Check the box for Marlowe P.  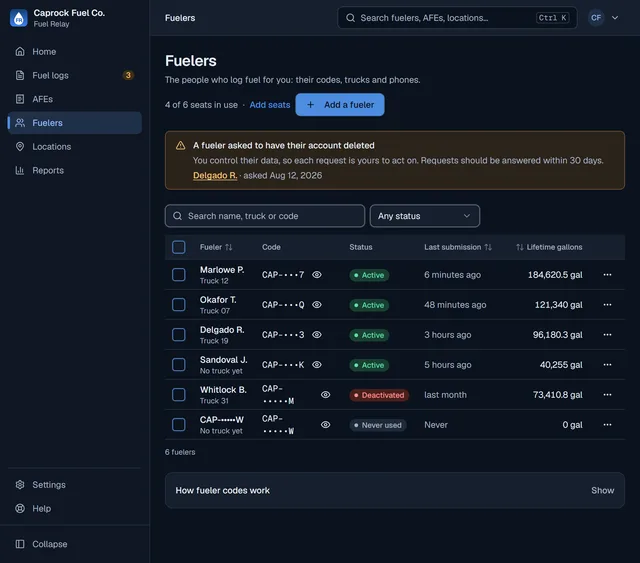(x=179, y=275)
